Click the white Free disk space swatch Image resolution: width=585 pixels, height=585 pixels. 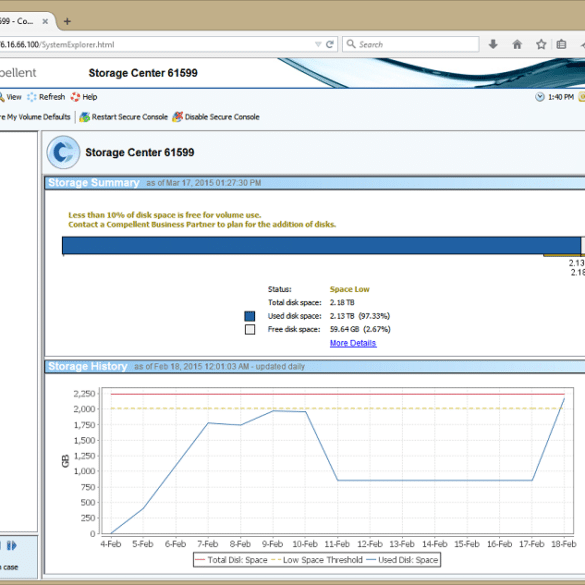[250, 329]
